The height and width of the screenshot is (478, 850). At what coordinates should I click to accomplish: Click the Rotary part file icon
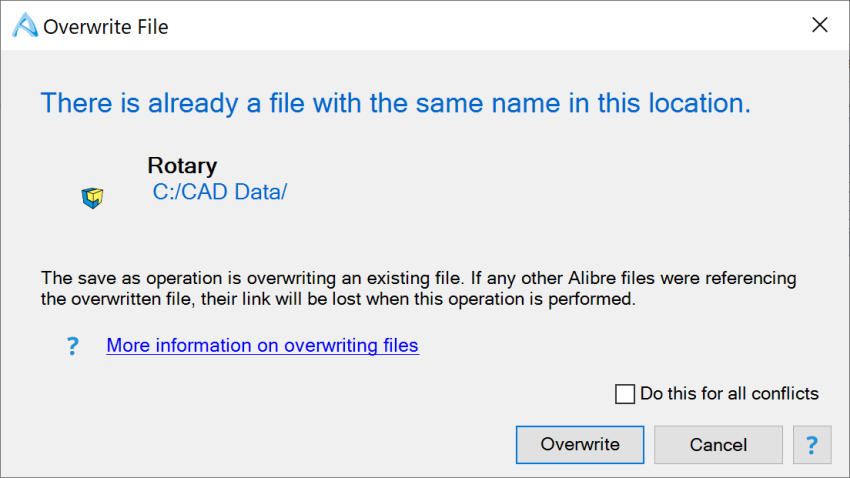tap(92, 198)
